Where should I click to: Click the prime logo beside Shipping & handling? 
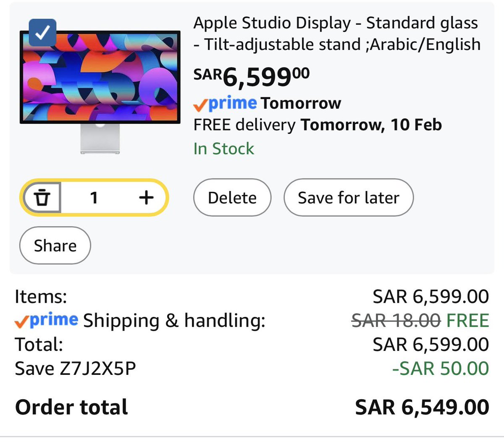(x=47, y=321)
